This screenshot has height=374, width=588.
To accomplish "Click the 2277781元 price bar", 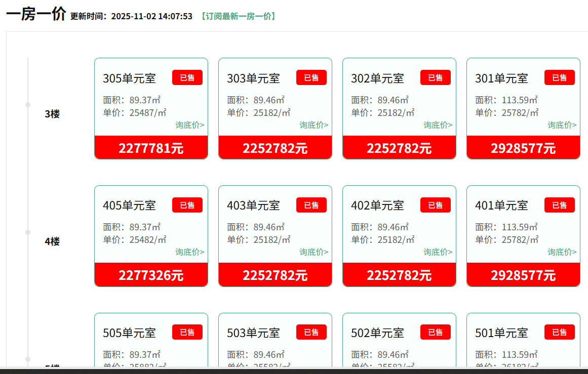I will 151,148.
